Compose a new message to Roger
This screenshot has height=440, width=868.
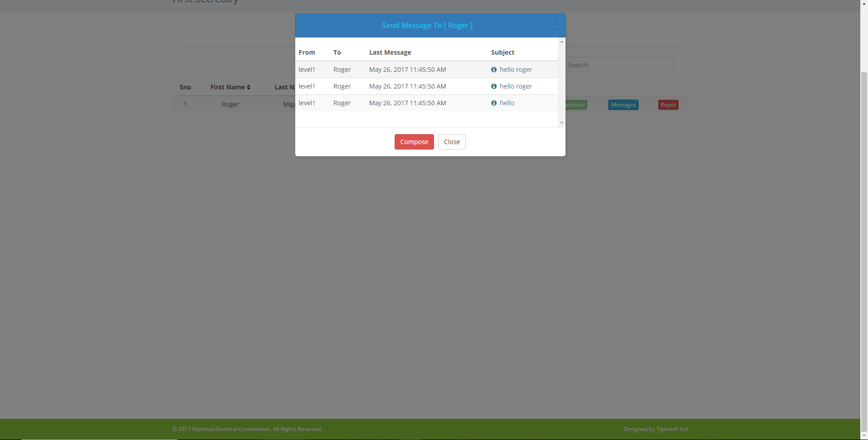coord(414,142)
